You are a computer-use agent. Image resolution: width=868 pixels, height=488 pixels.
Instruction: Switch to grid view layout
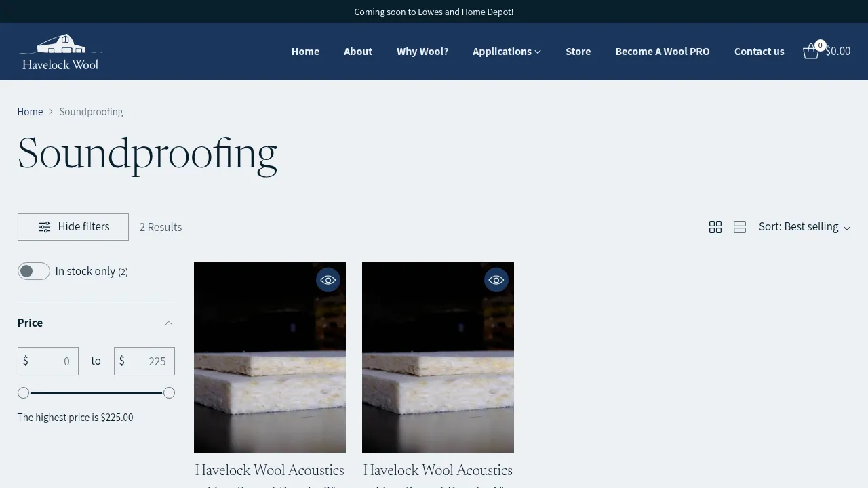[x=715, y=228]
